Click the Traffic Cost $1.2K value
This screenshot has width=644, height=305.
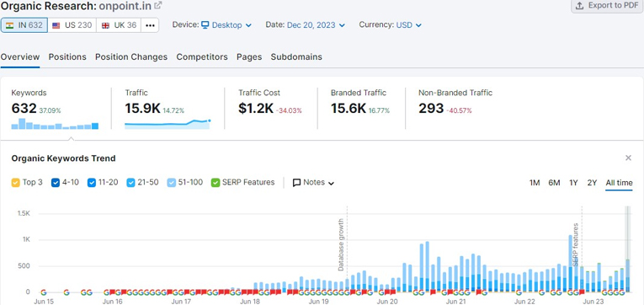(256, 109)
